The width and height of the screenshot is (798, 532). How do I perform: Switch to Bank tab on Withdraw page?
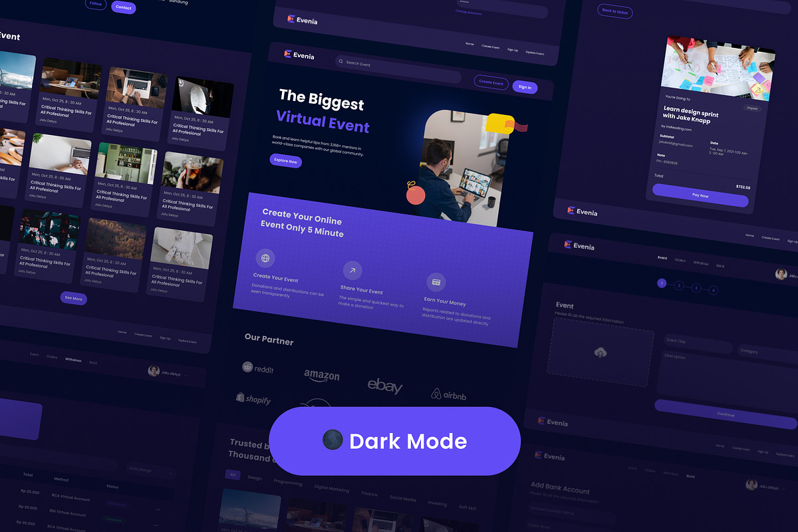93,362
